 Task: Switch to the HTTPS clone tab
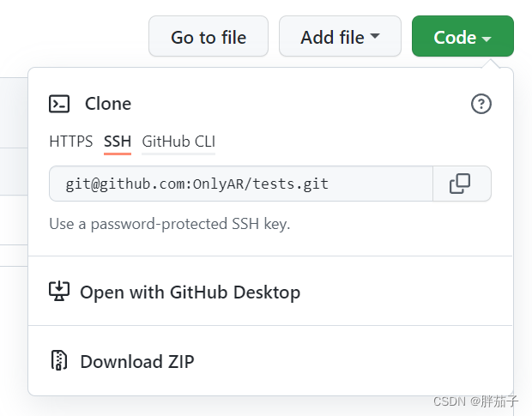coord(70,142)
